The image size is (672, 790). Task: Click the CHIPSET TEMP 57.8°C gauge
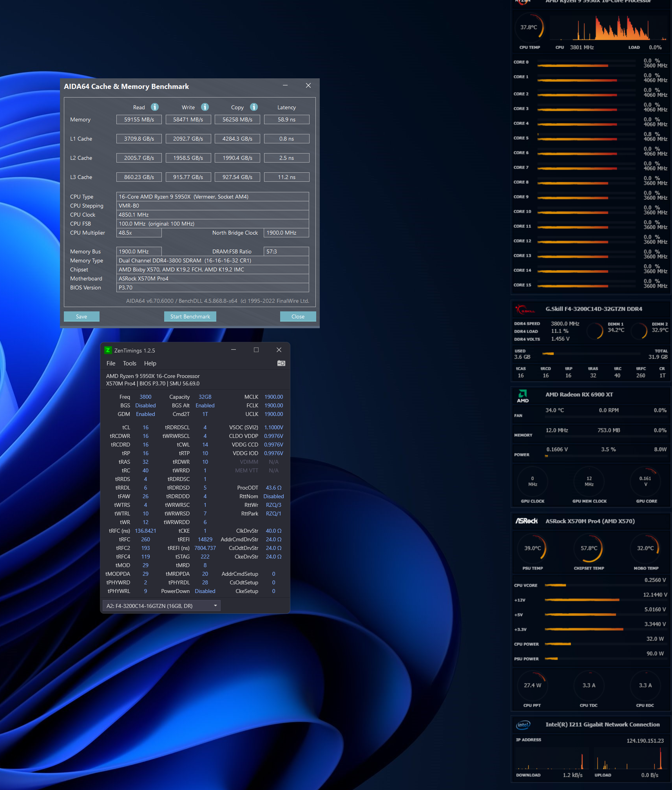(x=589, y=548)
